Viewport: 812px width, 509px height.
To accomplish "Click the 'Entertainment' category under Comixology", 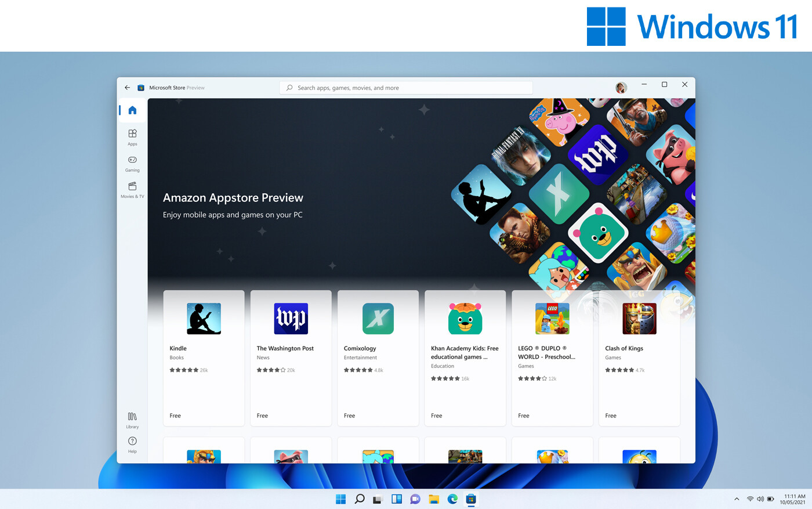I will pyautogui.click(x=360, y=358).
